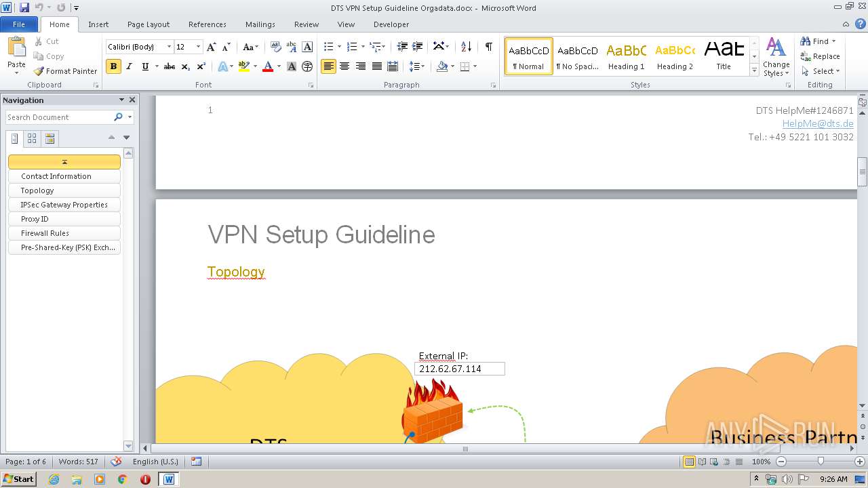Decrease paragraph indent
The width and height of the screenshot is (868, 488).
tap(402, 47)
